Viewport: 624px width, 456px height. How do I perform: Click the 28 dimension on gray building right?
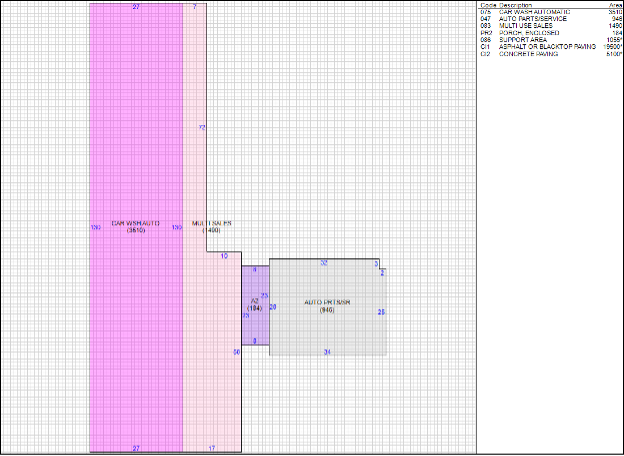point(381,312)
